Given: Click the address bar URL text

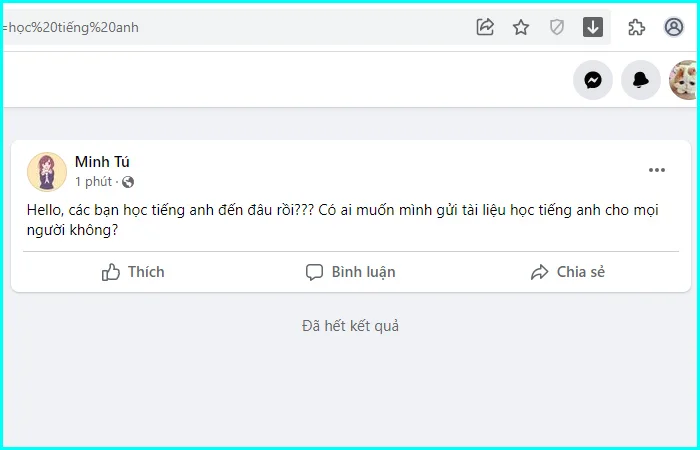Looking at the screenshot, I should [71, 28].
